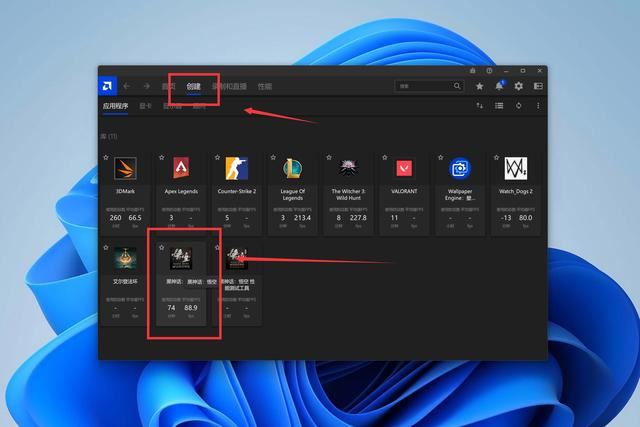Click the 227.8 fps value
This screenshot has height=427, width=640.
click(358, 218)
